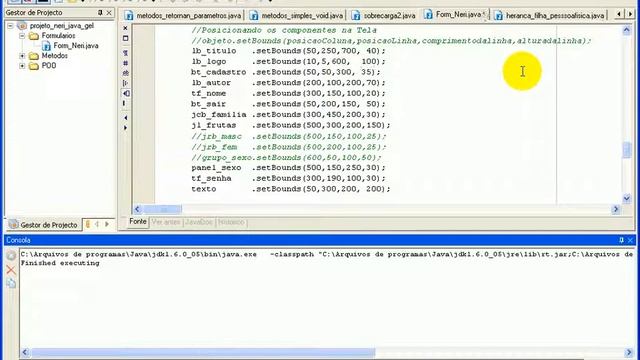The width and height of the screenshot is (640, 360).
Task: Click the console horizontal scrollbar thumb
Action: coord(203,352)
